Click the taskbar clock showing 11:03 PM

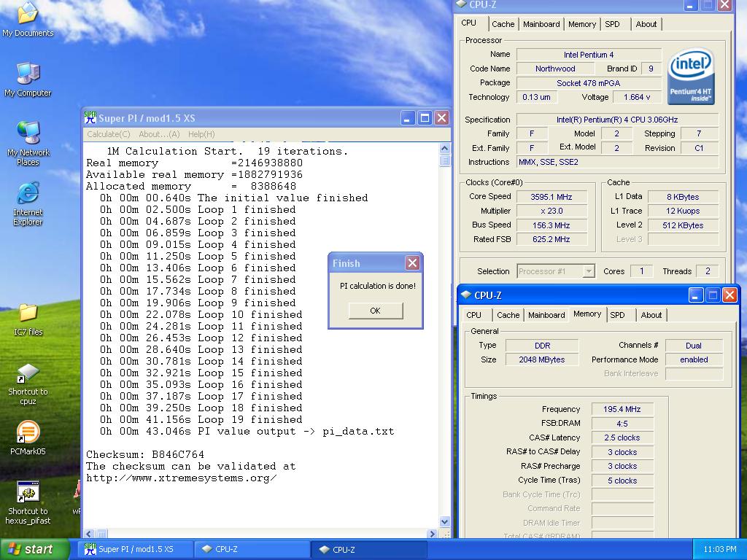[719, 549]
